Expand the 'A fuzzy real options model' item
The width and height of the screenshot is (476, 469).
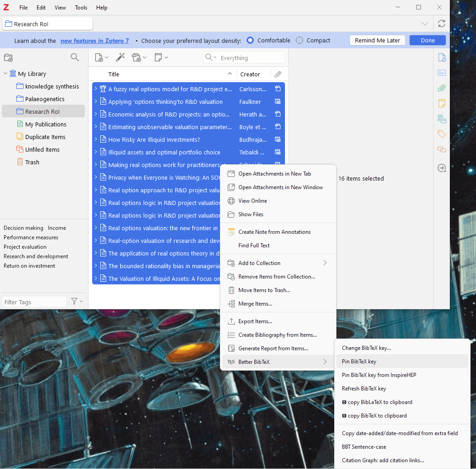[x=96, y=88]
